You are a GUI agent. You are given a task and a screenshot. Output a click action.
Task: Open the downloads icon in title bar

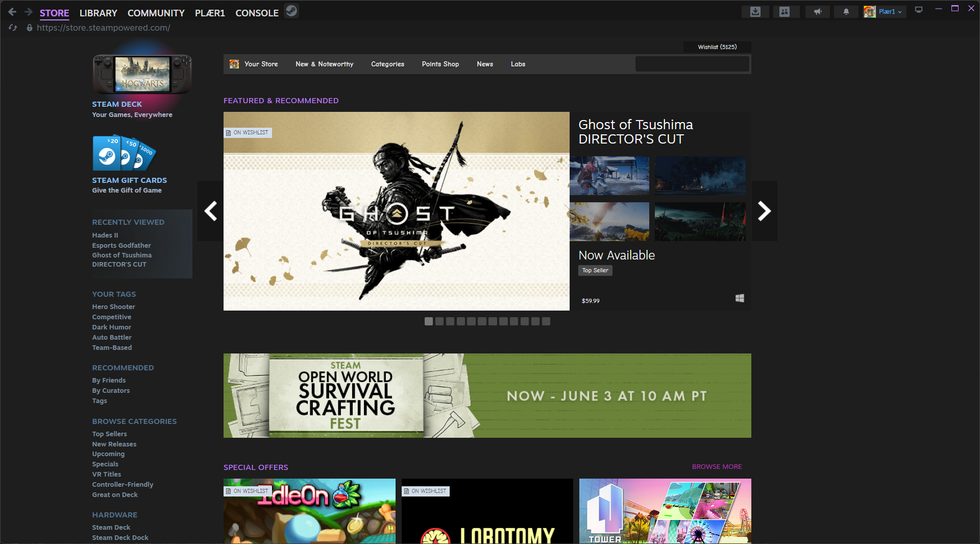pos(755,12)
